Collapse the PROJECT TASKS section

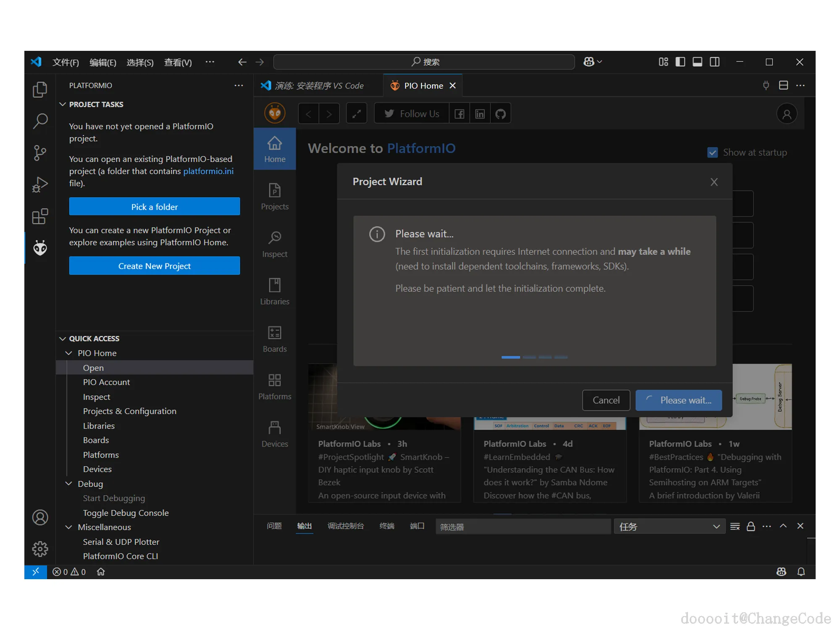pos(63,104)
